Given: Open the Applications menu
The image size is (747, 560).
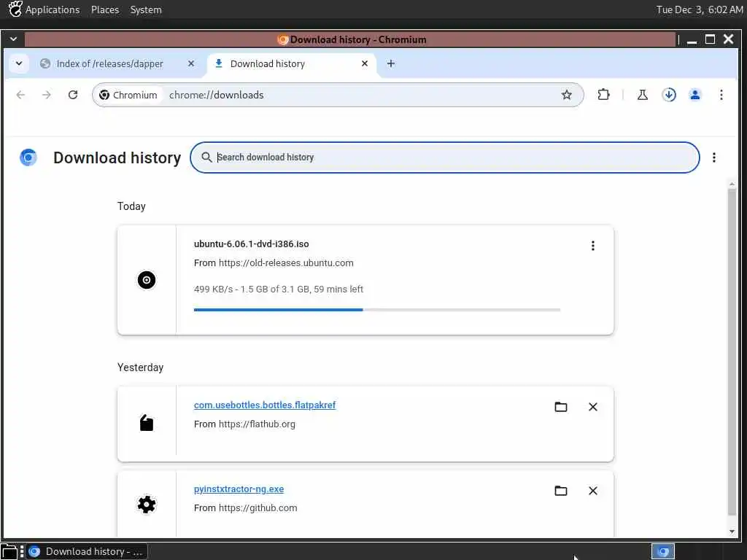Looking at the screenshot, I should (x=53, y=9).
